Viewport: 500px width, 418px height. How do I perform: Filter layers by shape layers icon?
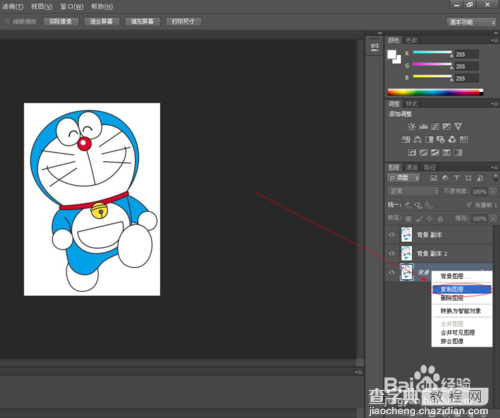[x=468, y=178]
